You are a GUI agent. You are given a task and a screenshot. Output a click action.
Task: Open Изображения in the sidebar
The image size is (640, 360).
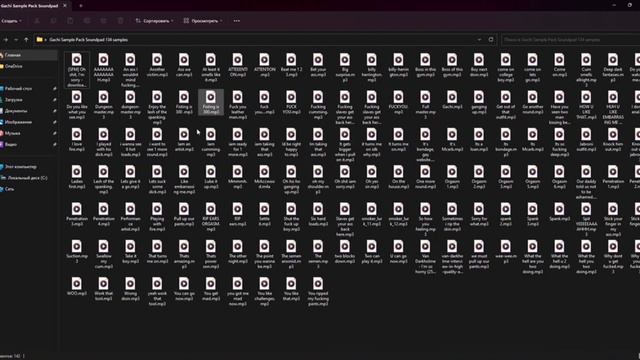click(x=29, y=122)
